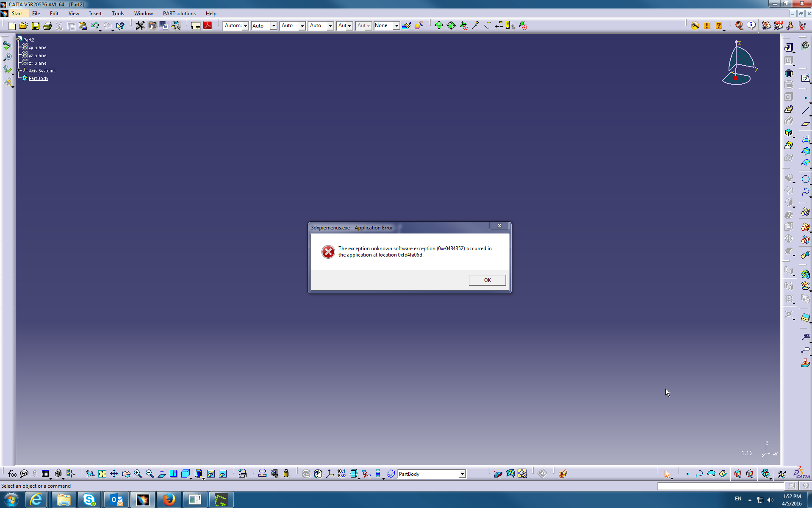Open the Help menu

tap(211, 14)
